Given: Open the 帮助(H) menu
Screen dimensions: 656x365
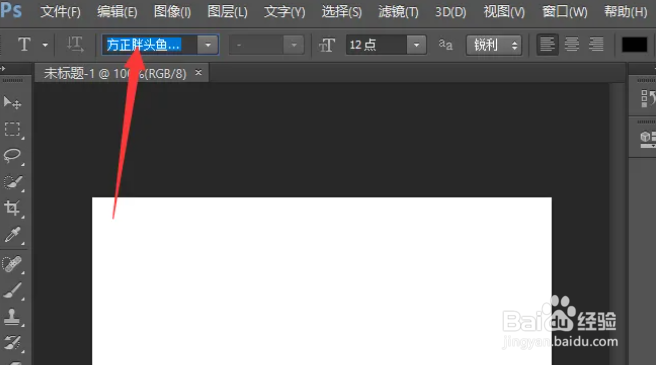Looking at the screenshot, I should [x=625, y=11].
